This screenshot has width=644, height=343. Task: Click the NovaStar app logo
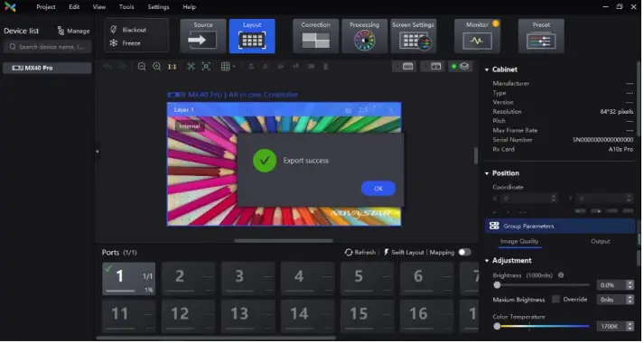10,7
